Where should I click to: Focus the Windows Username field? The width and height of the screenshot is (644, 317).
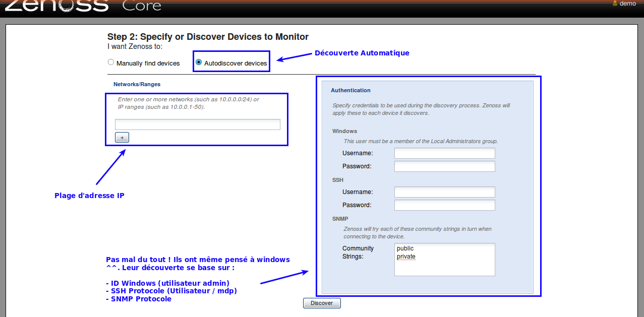pyautogui.click(x=444, y=153)
